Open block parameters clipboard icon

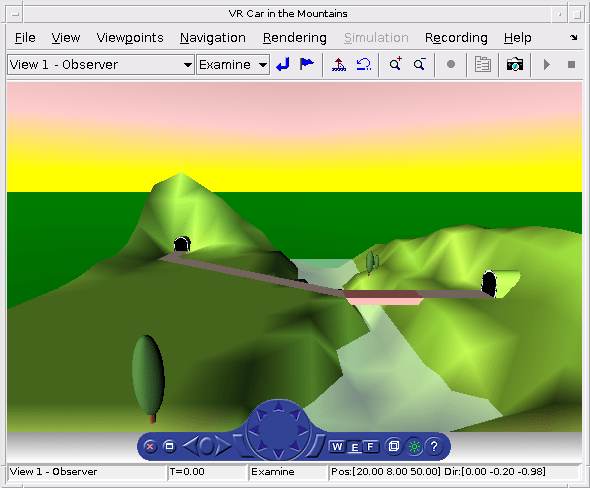click(x=482, y=64)
